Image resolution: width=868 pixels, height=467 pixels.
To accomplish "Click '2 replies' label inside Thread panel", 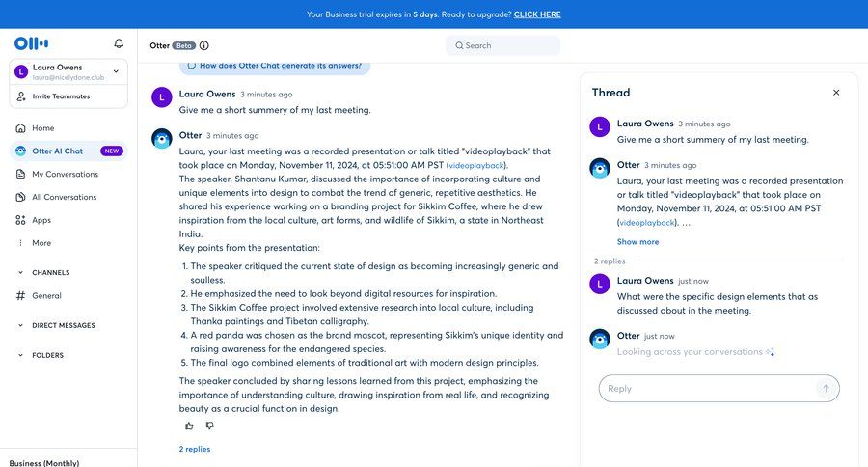I will point(610,261).
